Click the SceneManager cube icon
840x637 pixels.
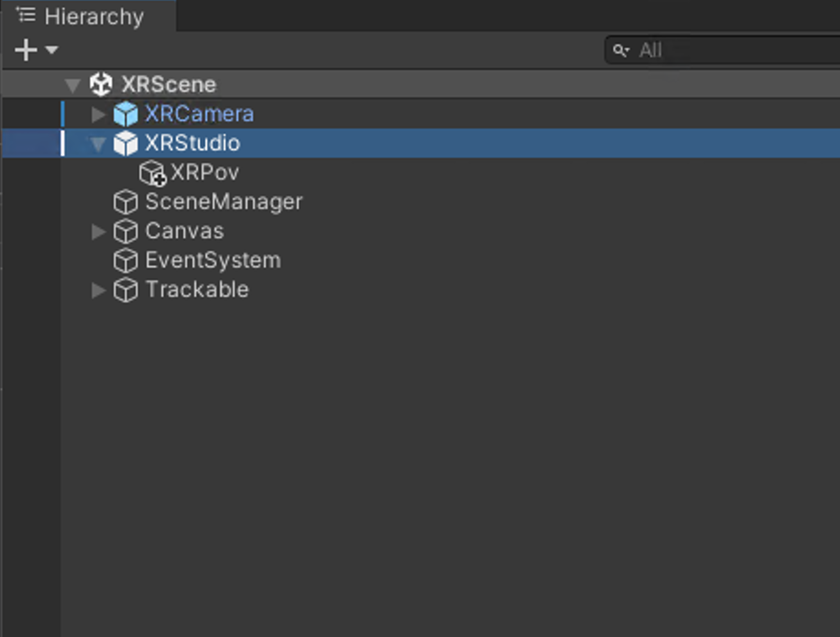126,202
